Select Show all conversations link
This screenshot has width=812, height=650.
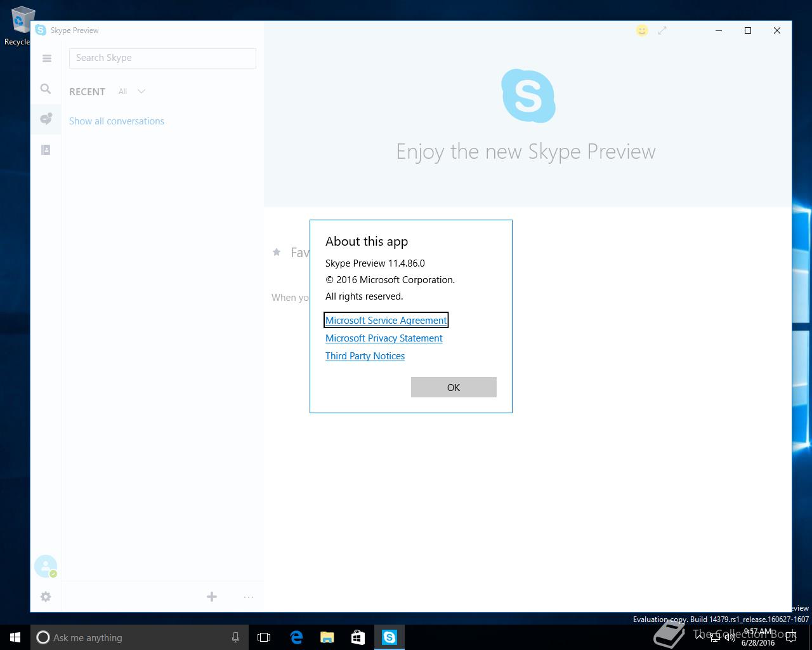coord(117,121)
